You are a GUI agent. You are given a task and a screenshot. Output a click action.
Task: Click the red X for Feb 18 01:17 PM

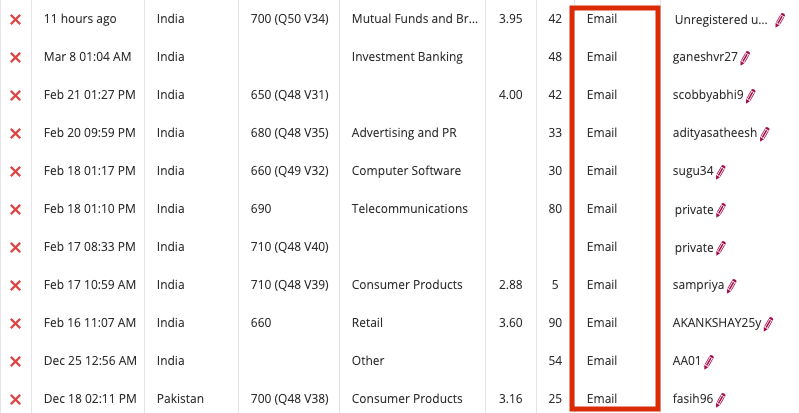coord(15,171)
